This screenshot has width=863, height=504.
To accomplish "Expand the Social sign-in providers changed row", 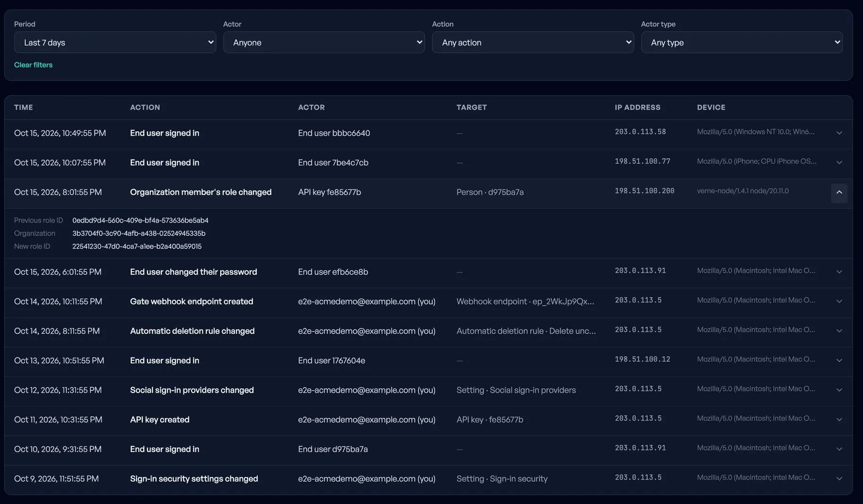I will (839, 390).
